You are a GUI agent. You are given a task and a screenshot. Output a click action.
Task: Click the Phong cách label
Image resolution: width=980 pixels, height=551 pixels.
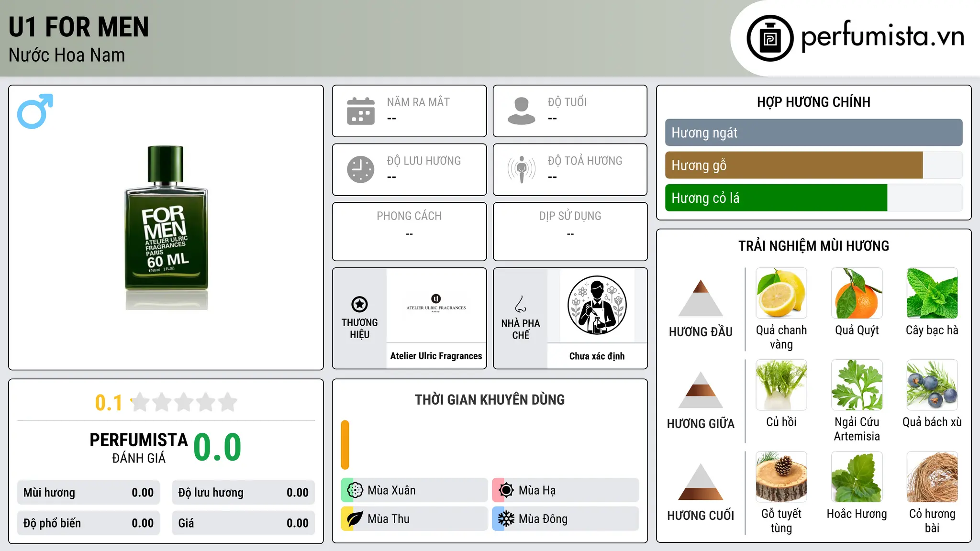pyautogui.click(x=409, y=216)
